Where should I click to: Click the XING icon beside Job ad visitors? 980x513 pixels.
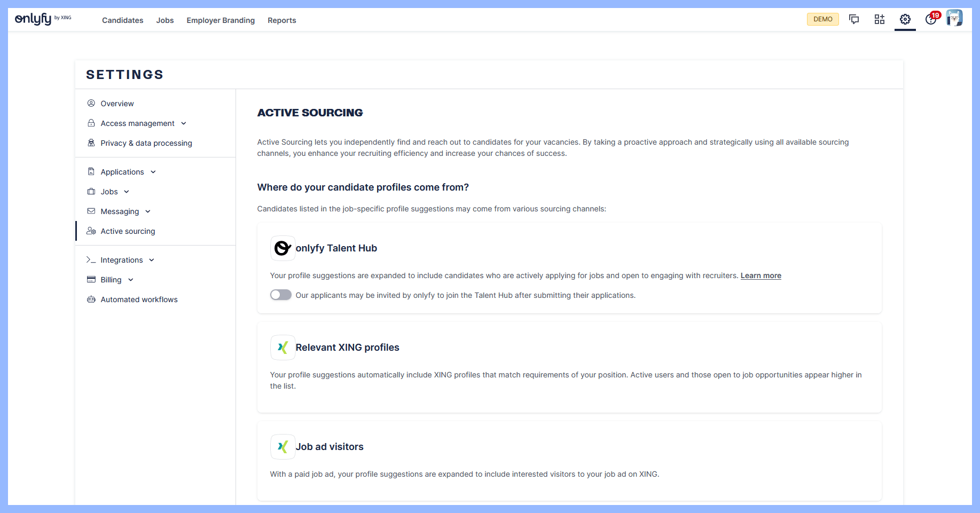(x=283, y=447)
